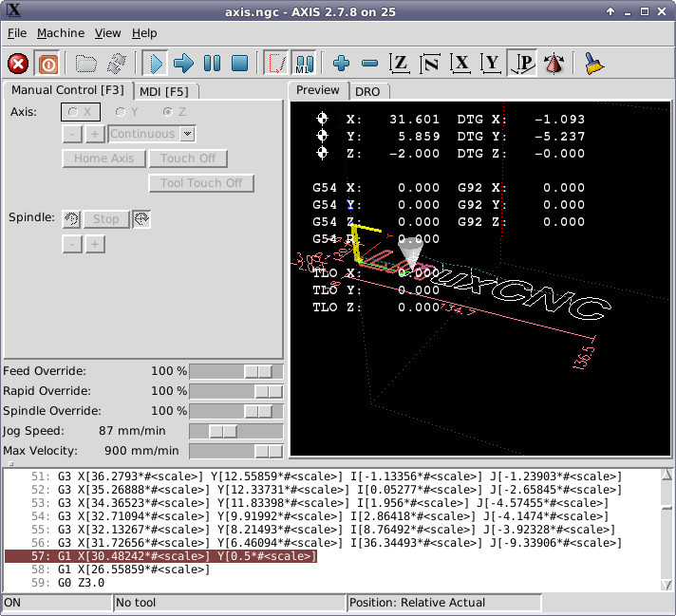Select G-code line 52
The height and width of the screenshot is (616, 676).
tap(327, 490)
